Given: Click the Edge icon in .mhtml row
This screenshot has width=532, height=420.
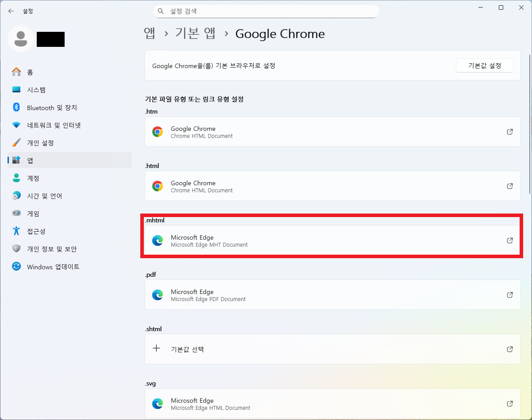Looking at the screenshot, I should coord(158,241).
